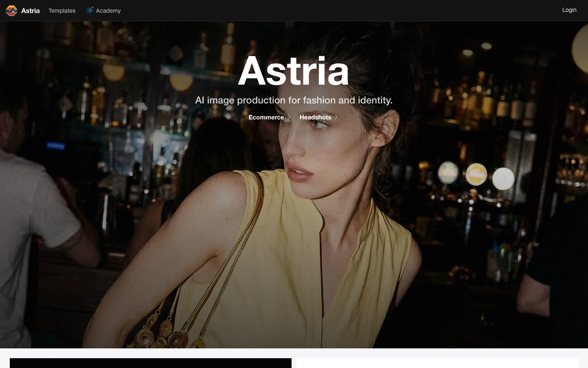Click the AI image production tagline

[x=294, y=100]
